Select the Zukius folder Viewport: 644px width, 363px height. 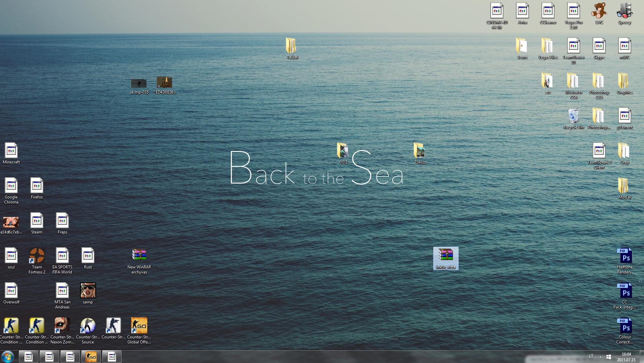420,153
